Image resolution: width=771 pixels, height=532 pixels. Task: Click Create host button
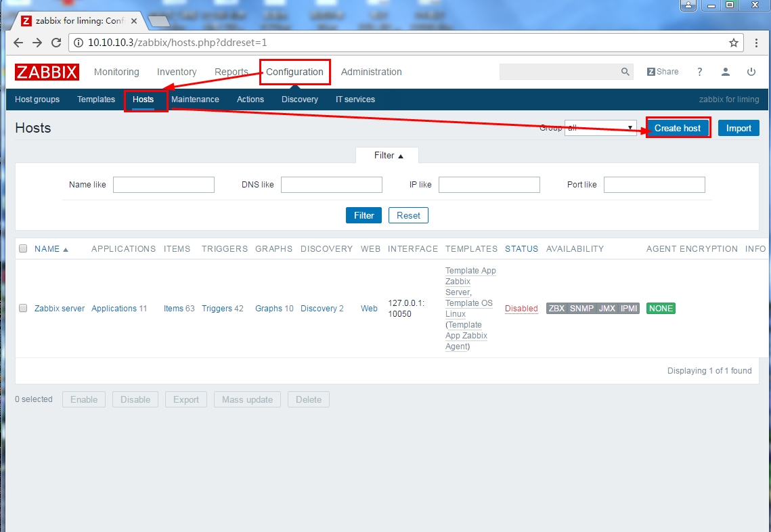pos(677,128)
